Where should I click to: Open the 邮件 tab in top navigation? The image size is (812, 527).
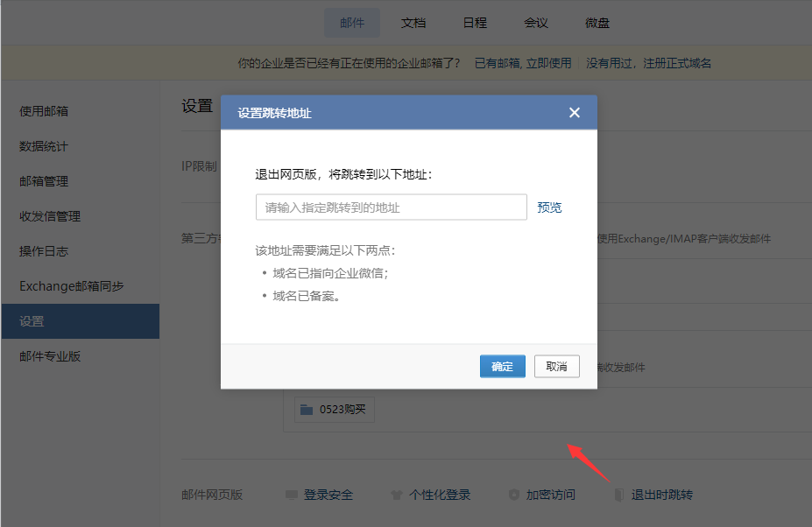click(352, 23)
